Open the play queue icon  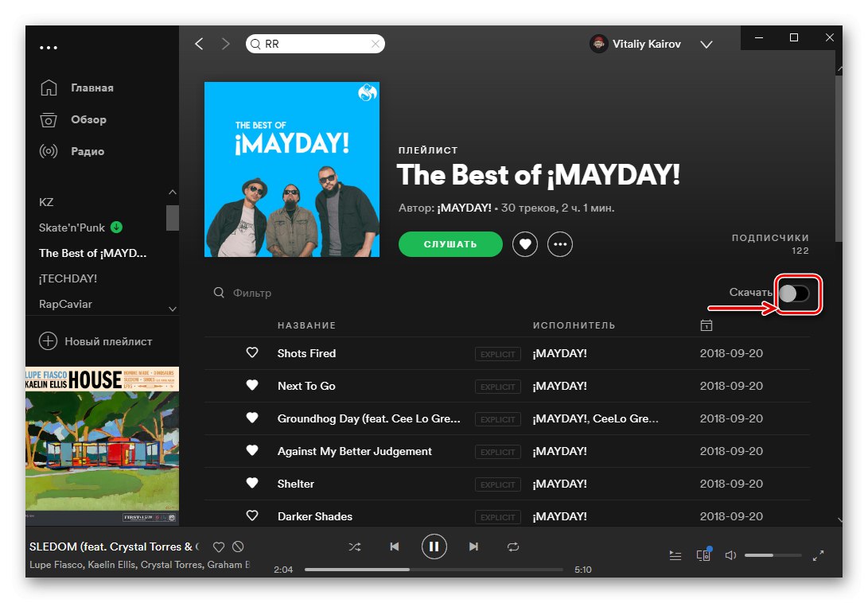tap(675, 554)
